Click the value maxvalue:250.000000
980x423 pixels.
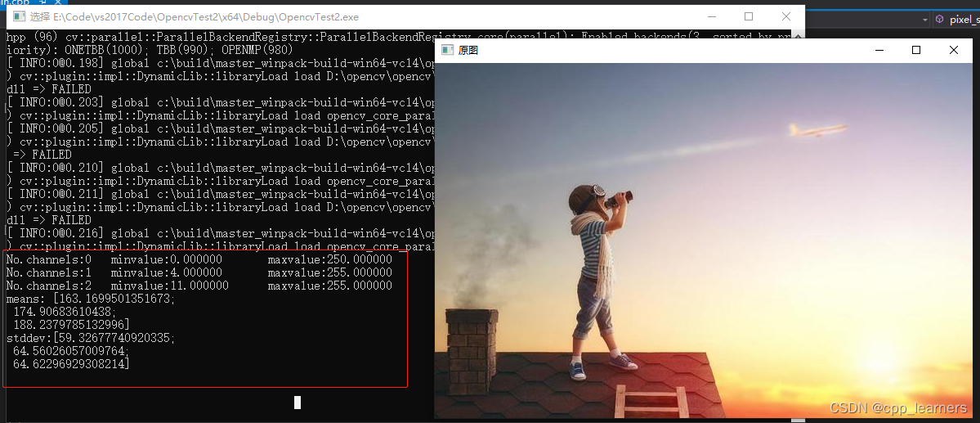coord(330,259)
